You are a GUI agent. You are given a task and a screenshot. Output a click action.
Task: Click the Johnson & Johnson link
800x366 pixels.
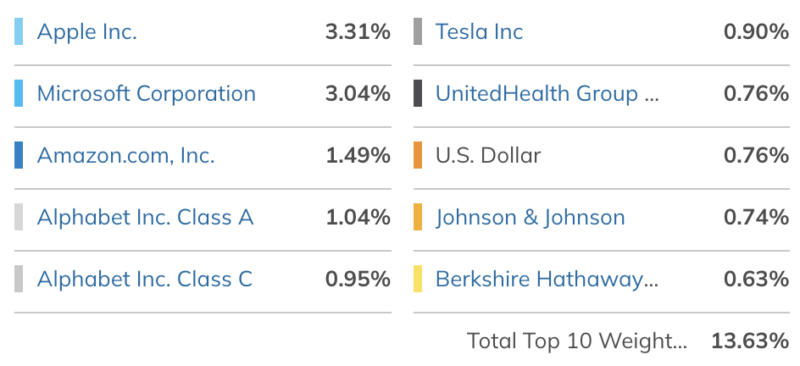pyautogui.click(x=530, y=217)
